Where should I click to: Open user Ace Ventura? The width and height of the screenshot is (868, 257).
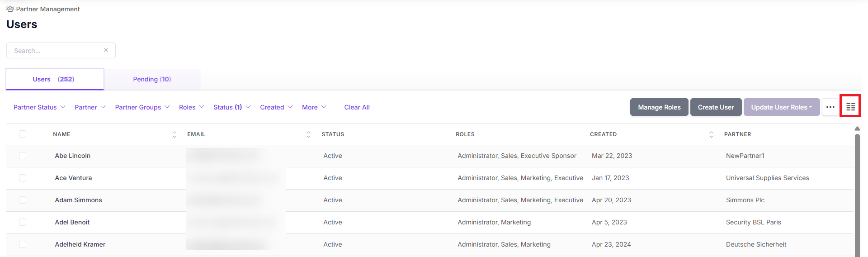click(73, 178)
